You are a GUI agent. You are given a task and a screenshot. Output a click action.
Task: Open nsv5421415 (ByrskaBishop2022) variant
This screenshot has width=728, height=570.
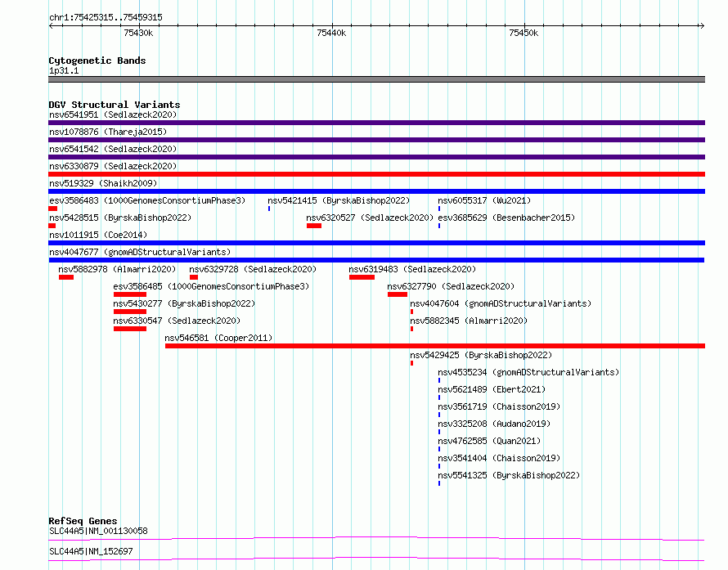tap(339, 200)
